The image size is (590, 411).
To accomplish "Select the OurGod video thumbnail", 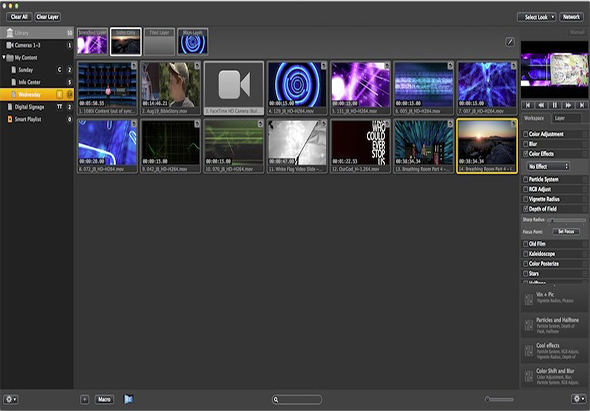I will (x=360, y=146).
